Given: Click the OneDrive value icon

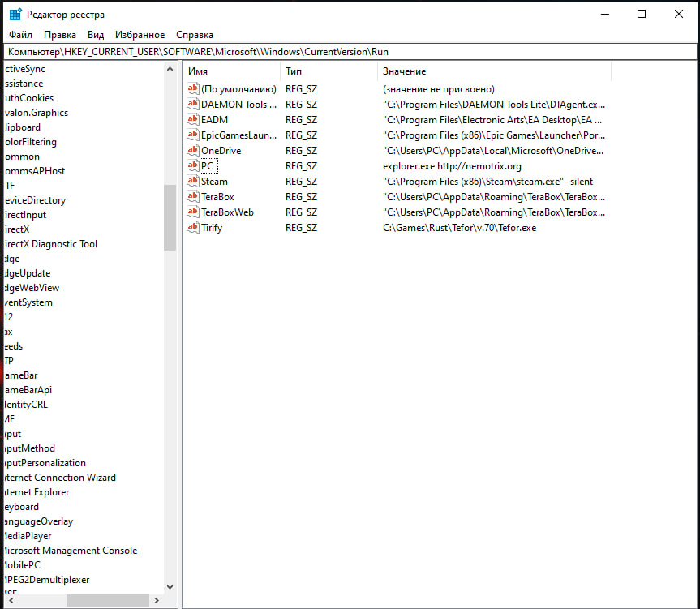Looking at the screenshot, I should click(x=192, y=150).
